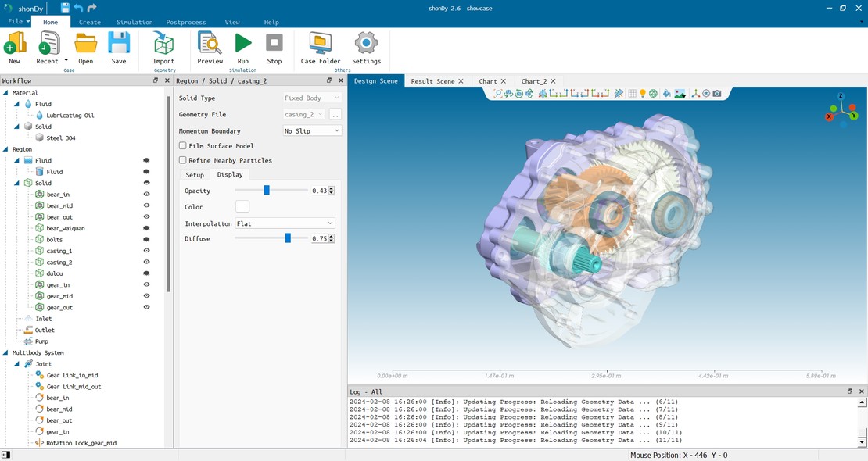Open Interpolation Flat dropdown
Image resolution: width=868 pixels, height=461 pixels.
(285, 223)
